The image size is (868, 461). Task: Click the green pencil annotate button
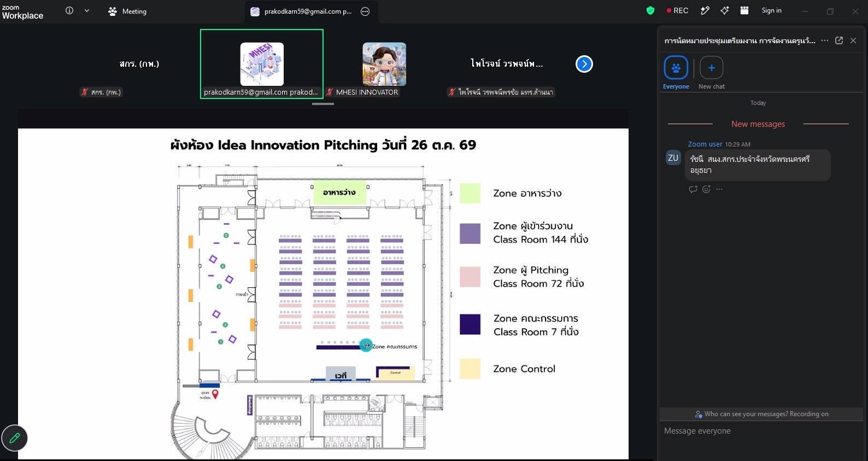(15, 438)
